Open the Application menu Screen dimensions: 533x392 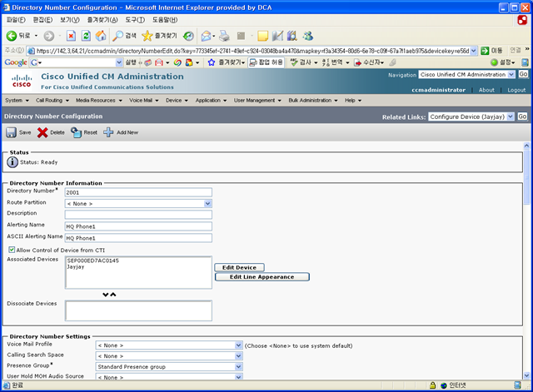pos(211,100)
